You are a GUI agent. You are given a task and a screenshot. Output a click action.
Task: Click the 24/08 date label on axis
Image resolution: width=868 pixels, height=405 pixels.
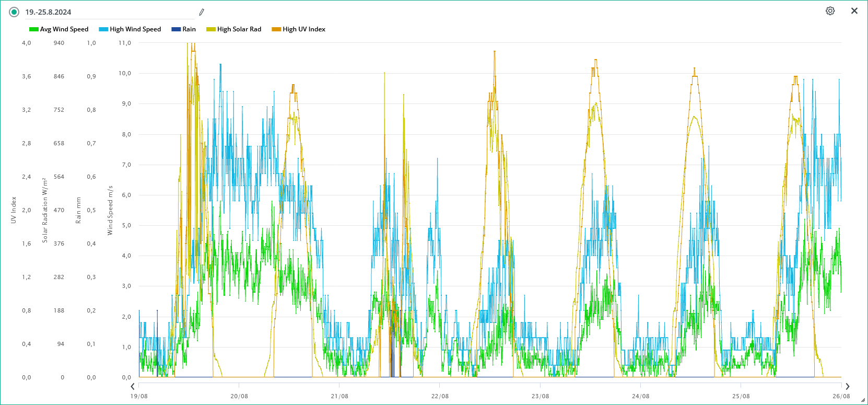(640, 396)
